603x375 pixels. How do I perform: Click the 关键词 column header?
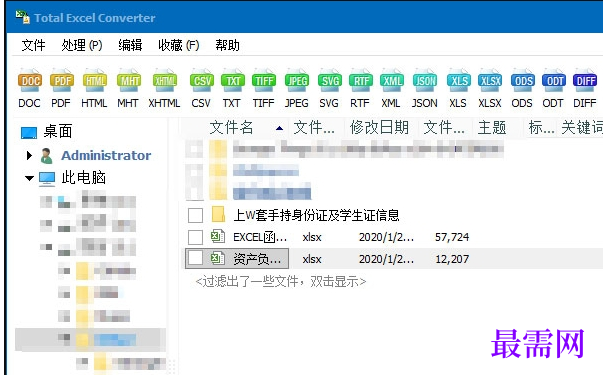point(582,127)
